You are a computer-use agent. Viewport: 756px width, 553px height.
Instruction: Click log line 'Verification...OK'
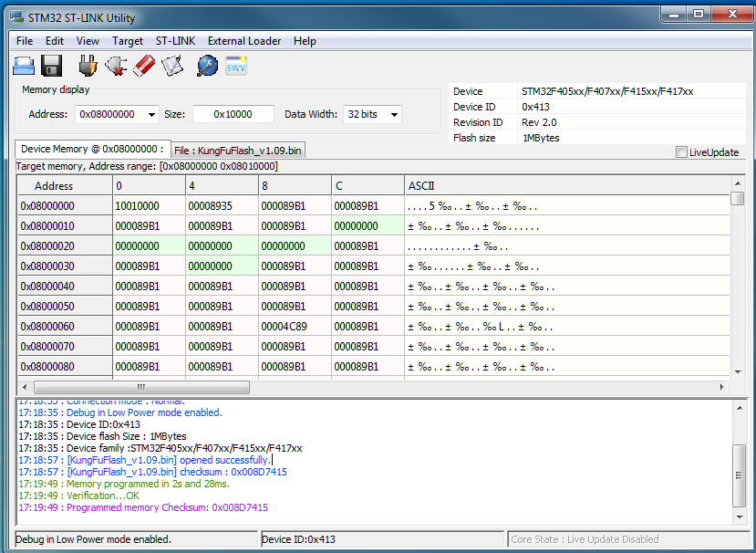[78, 496]
